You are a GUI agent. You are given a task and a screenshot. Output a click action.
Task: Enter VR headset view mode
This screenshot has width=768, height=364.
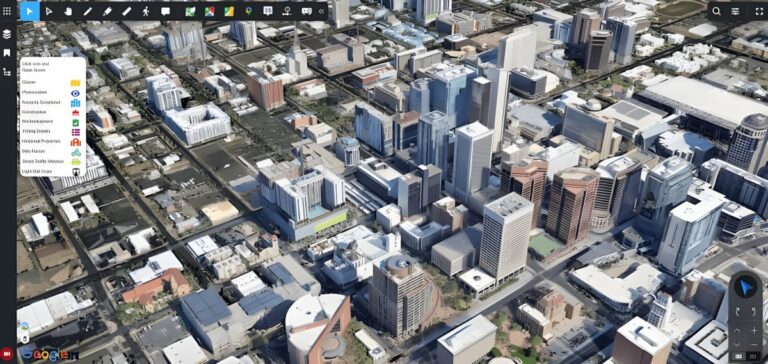[x=307, y=11]
